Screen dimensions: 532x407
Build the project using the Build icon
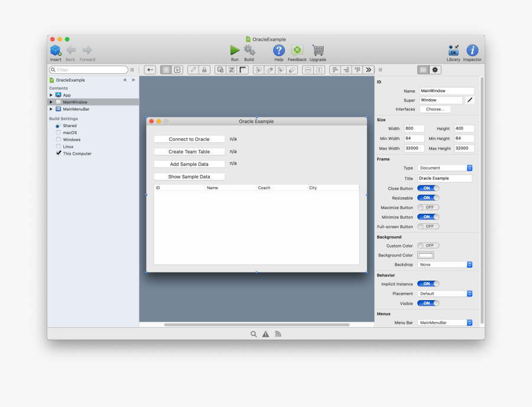tap(249, 51)
